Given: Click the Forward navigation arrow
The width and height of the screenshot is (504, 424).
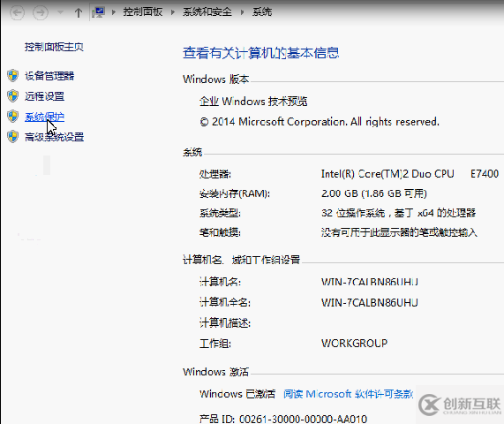Looking at the screenshot, I should click(41, 13).
